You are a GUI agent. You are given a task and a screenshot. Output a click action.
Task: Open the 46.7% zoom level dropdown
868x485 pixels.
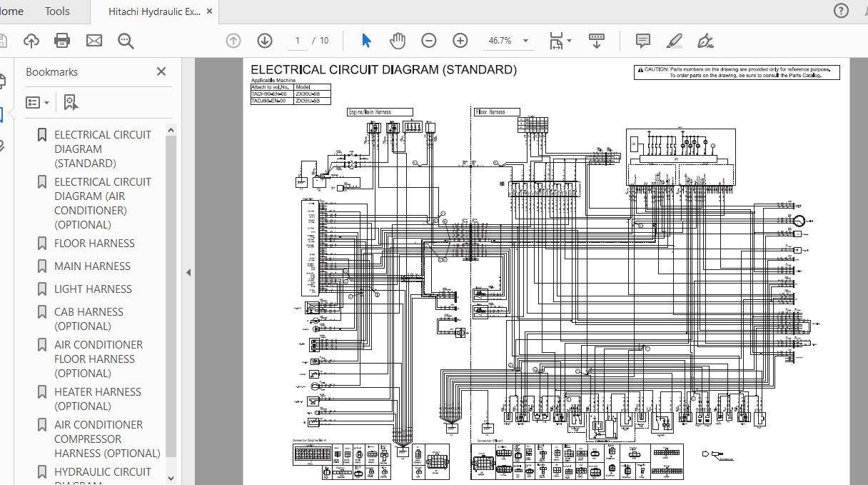click(x=526, y=41)
